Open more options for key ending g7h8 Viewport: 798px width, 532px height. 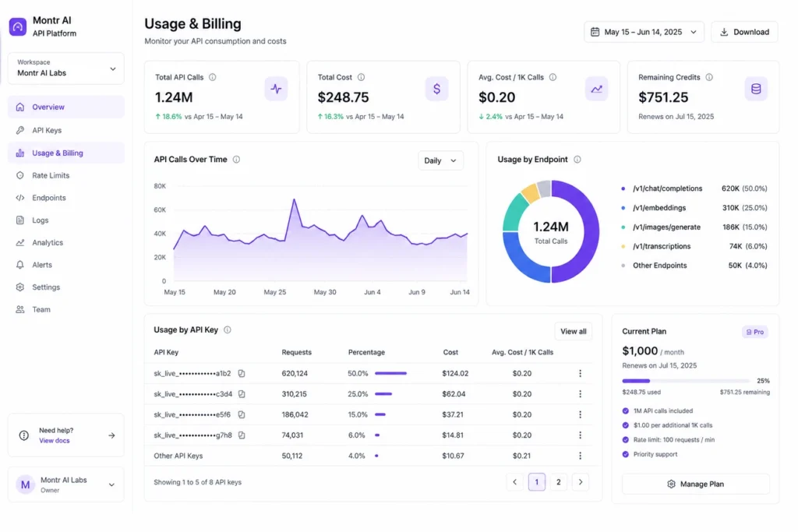coord(580,435)
